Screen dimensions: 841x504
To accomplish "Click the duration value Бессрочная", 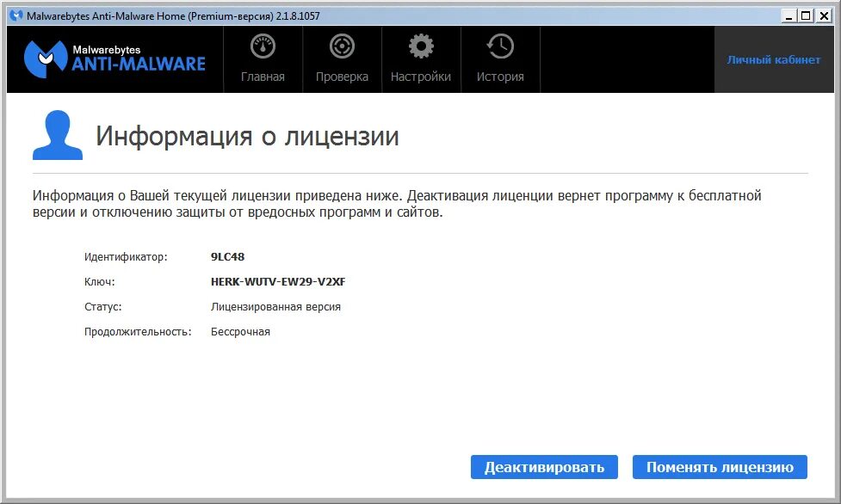I will pos(240,332).
